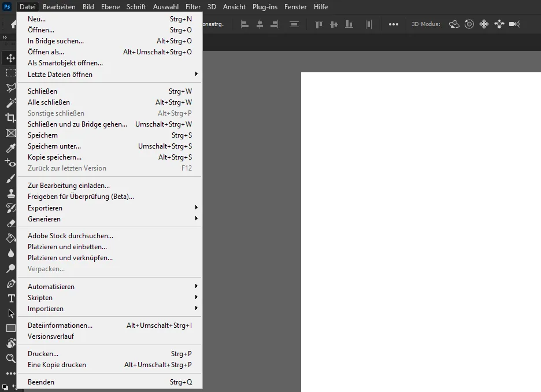
Task: Select the Rectangle shape tool
Action: (11, 328)
